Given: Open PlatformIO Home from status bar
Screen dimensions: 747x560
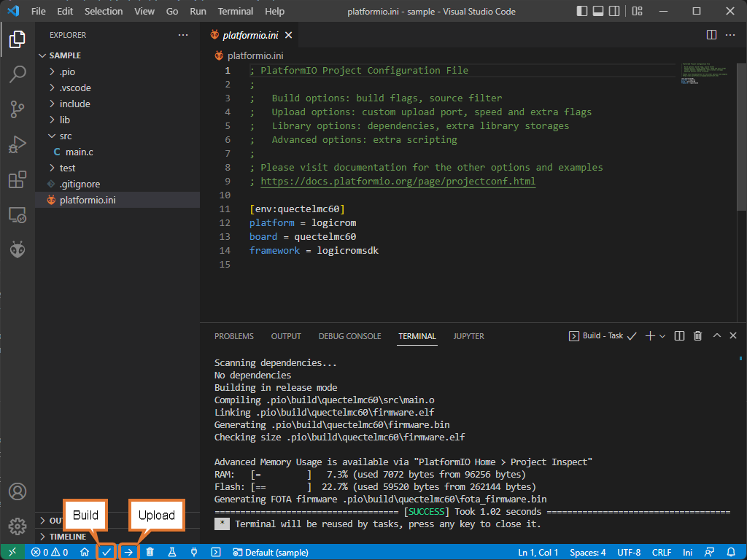Looking at the screenshot, I should pos(85,553).
